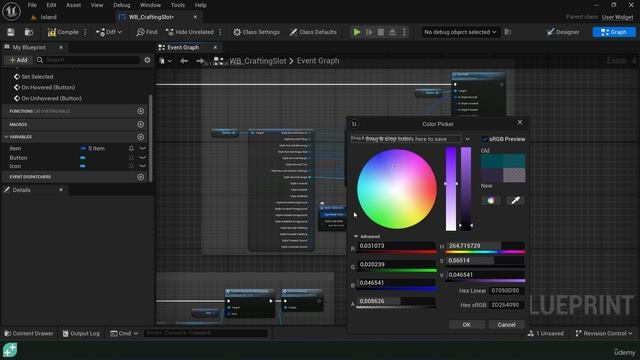The image size is (640, 360).
Task: Add a new event dispatcher
Action: click(x=140, y=177)
